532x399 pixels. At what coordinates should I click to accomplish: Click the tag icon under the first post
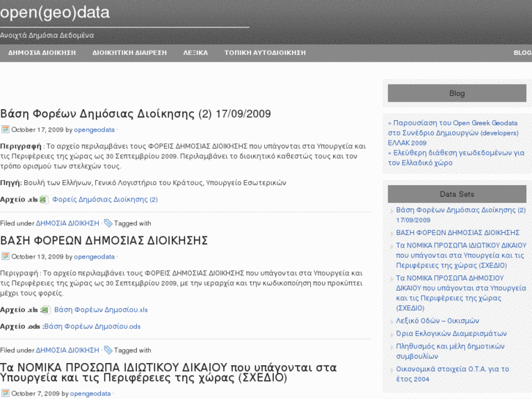[x=108, y=223]
